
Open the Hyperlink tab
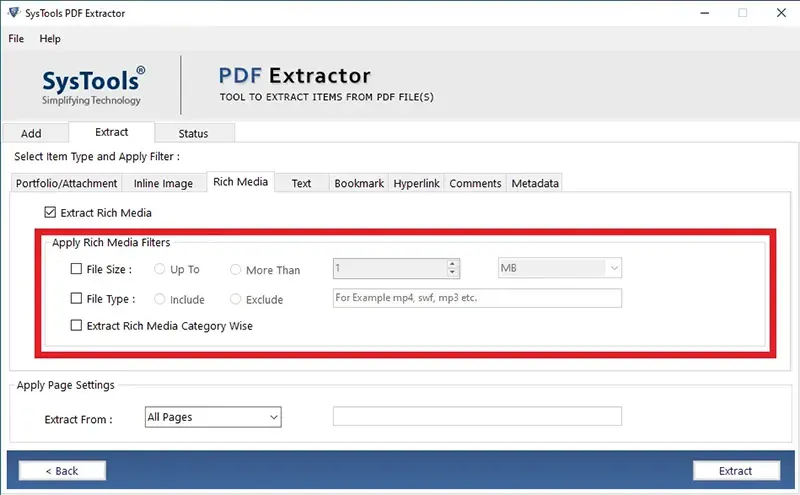(x=416, y=183)
